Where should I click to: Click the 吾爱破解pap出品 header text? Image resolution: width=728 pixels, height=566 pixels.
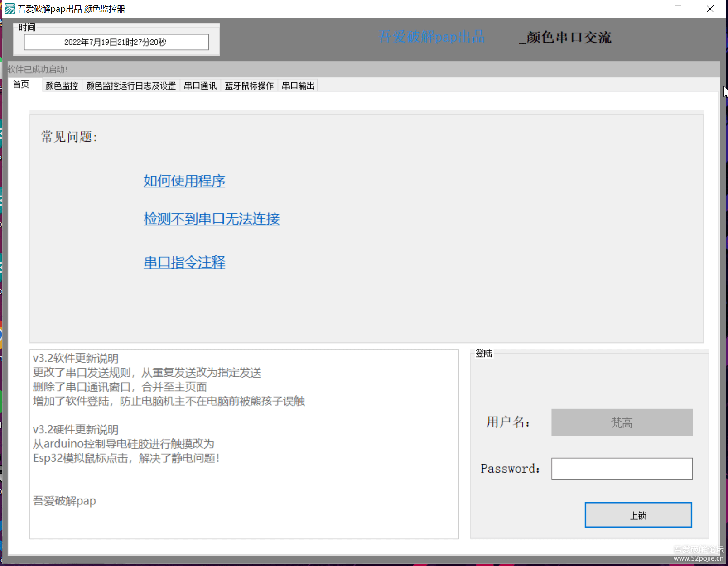(x=432, y=37)
